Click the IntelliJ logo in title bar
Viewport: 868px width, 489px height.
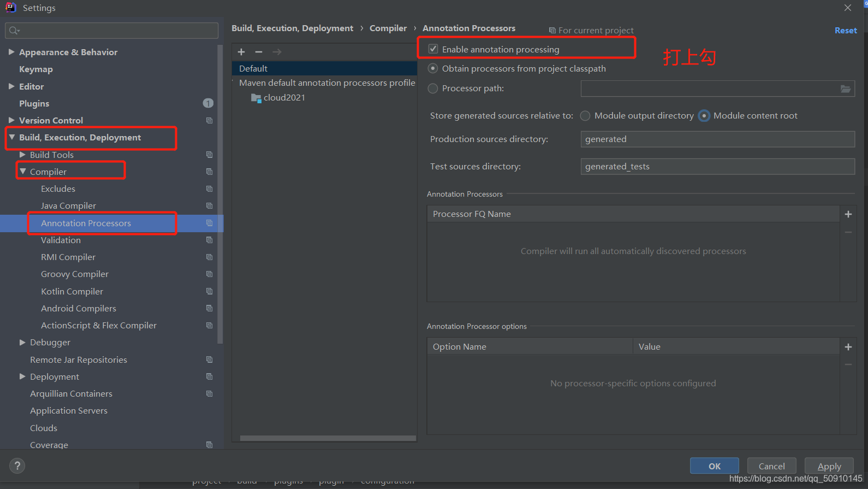[x=10, y=8]
